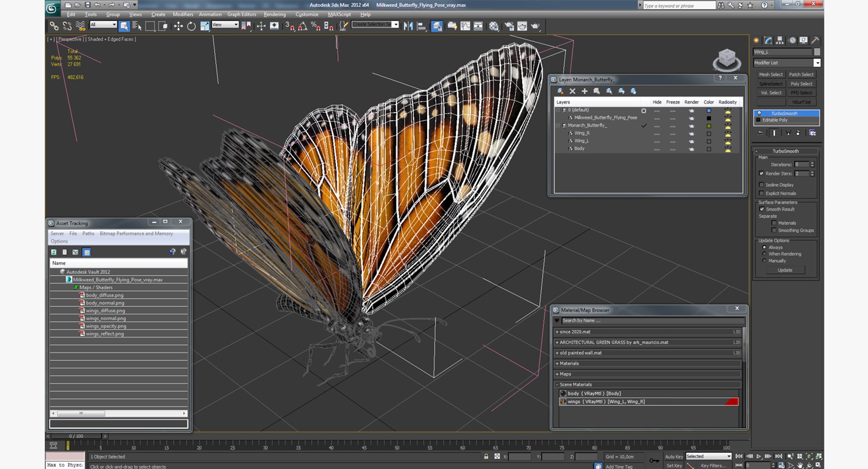Activate the Select and Move tool
868x469 pixels.
[178, 26]
